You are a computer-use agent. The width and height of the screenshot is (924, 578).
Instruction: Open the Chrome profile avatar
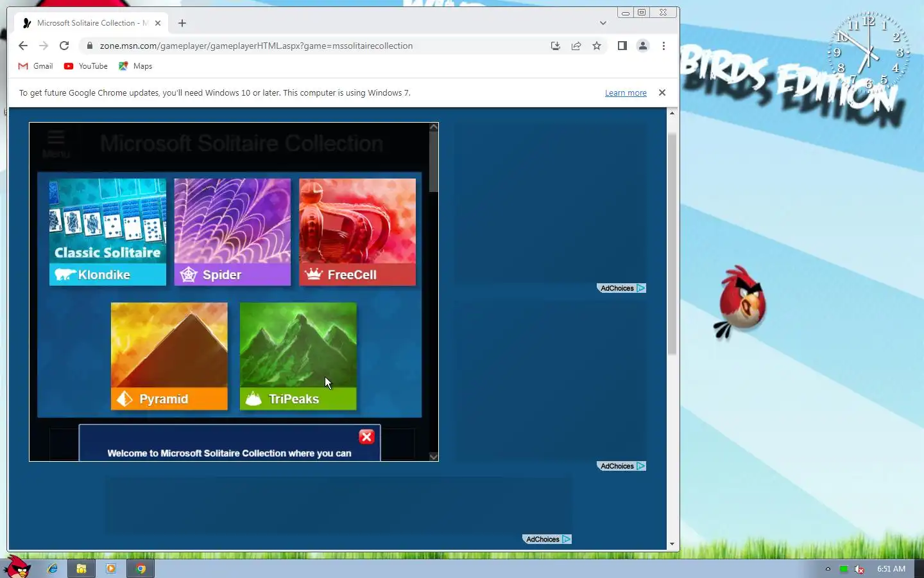click(x=642, y=46)
